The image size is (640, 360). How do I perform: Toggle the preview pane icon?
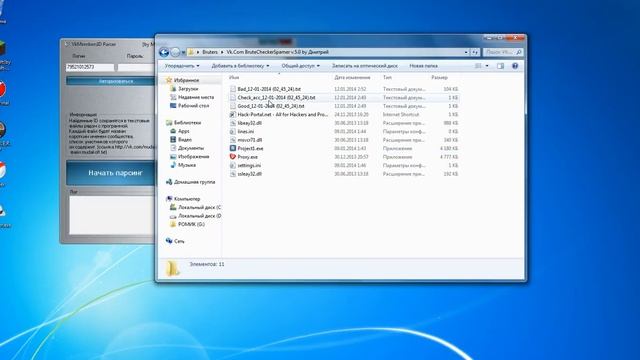[500, 66]
